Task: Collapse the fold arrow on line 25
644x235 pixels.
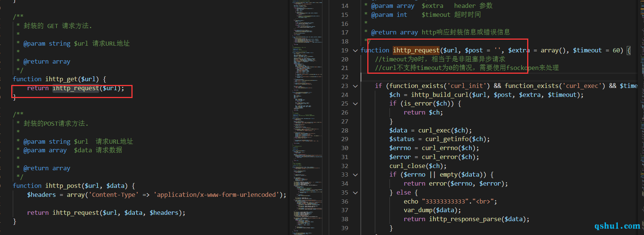Action: tap(355, 104)
